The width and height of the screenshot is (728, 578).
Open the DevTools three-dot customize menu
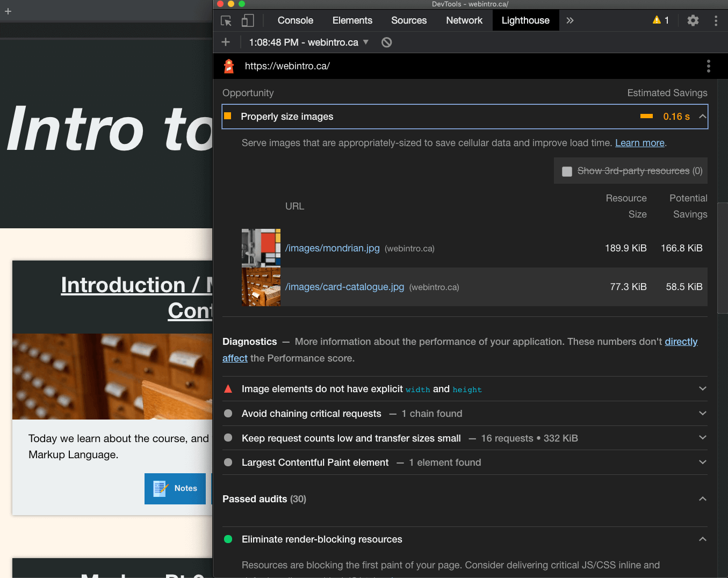click(716, 20)
